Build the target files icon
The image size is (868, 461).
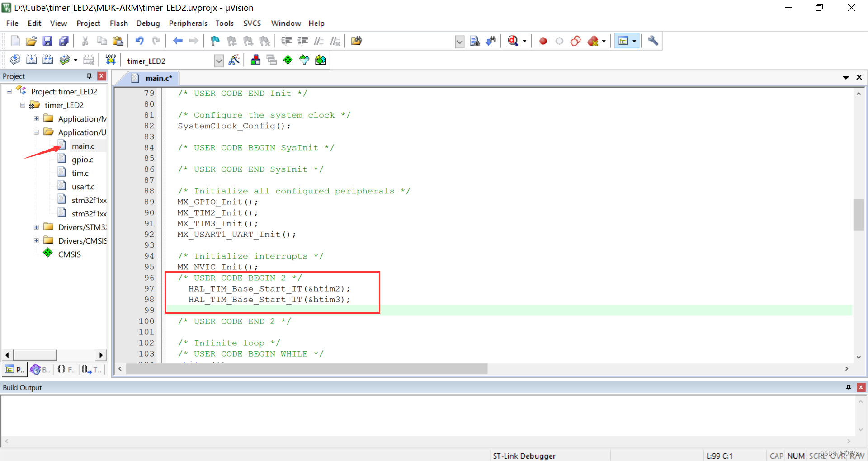[x=31, y=60]
